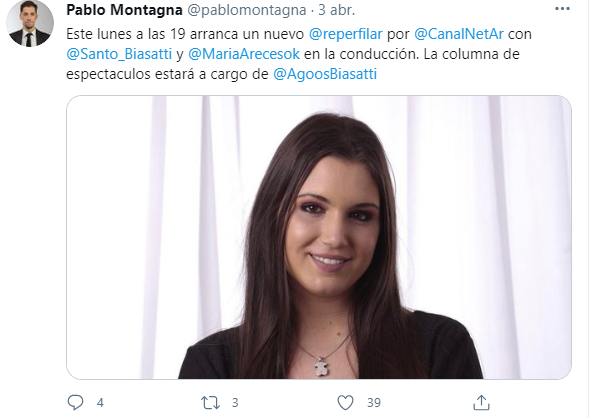
Task: View the like count of 39
Action: pyautogui.click(x=374, y=403)
